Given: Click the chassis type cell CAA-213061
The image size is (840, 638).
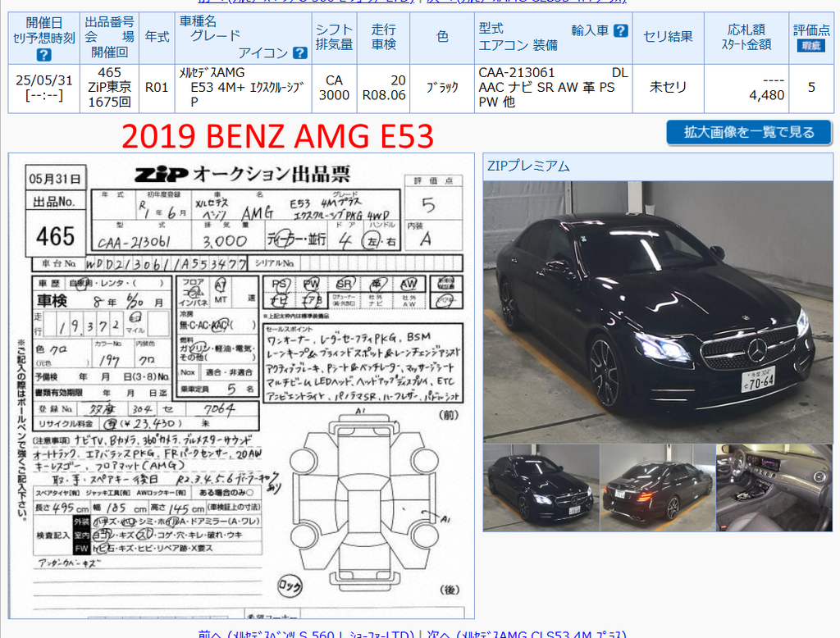Looking at the screenshot, I should point(554,89).
